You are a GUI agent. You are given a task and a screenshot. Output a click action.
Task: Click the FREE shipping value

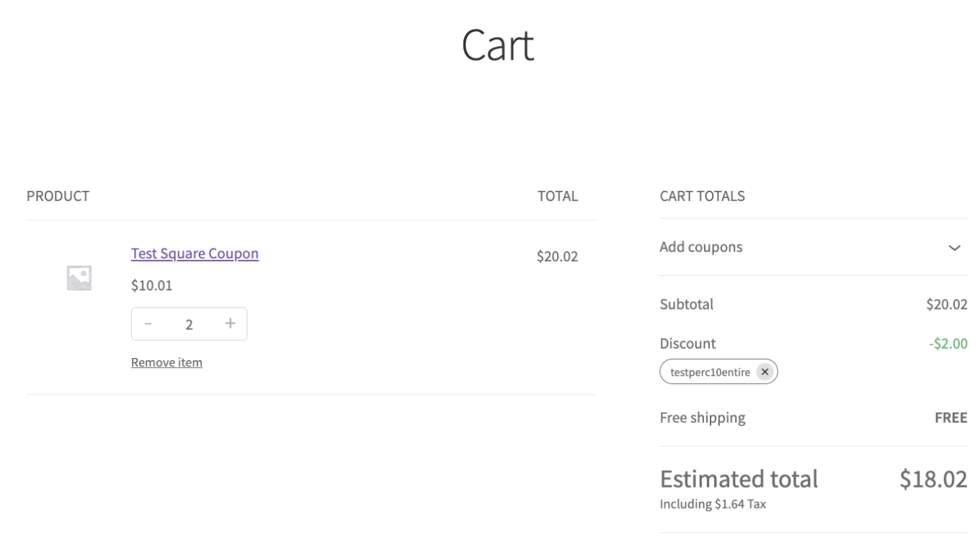pos(950,418)
